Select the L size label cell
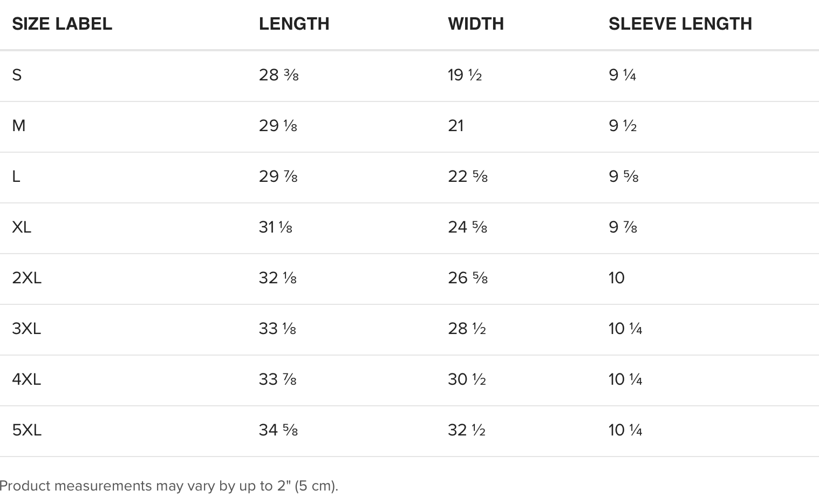The width and height of the screenshot is (819, 504). click(16, 176)
